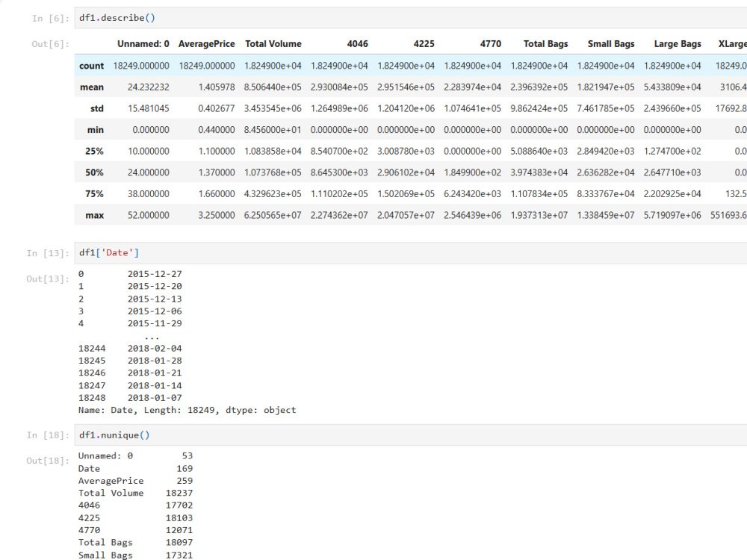
Task: Click the df1.nunique() code cell
Action: coord(411,435)
